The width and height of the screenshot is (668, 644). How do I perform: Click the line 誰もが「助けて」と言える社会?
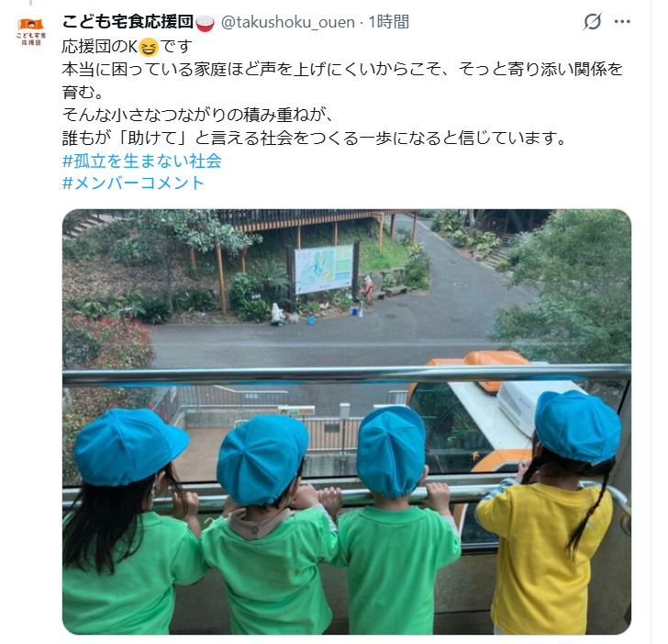point(314,138)
